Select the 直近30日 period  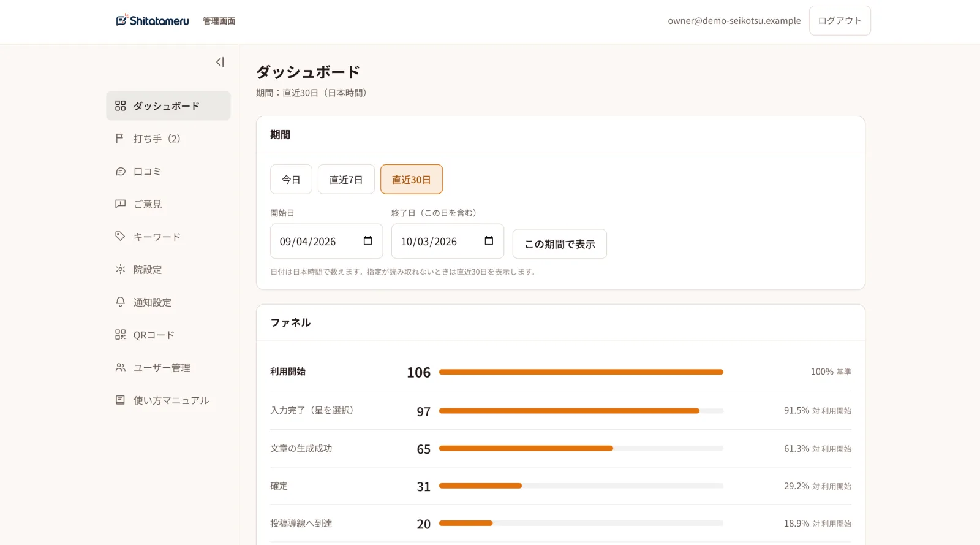pyautogui.click(x=412, y=180)
